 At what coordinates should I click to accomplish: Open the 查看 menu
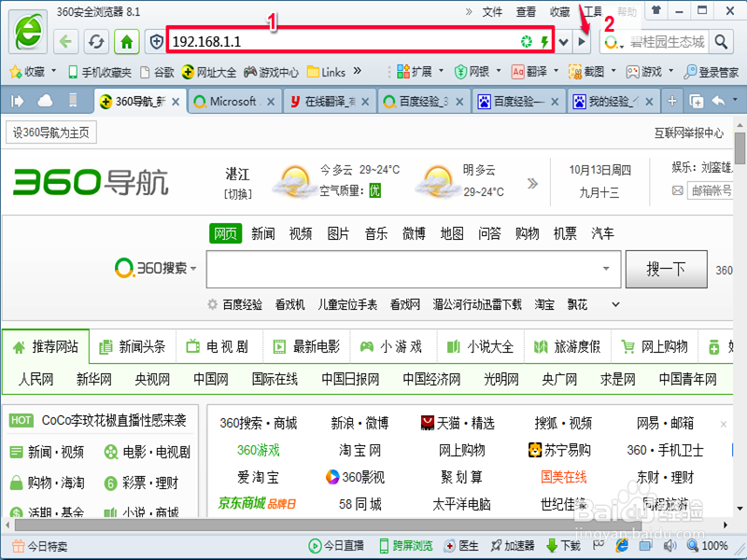pyautogui.click(x=526, y=11)
